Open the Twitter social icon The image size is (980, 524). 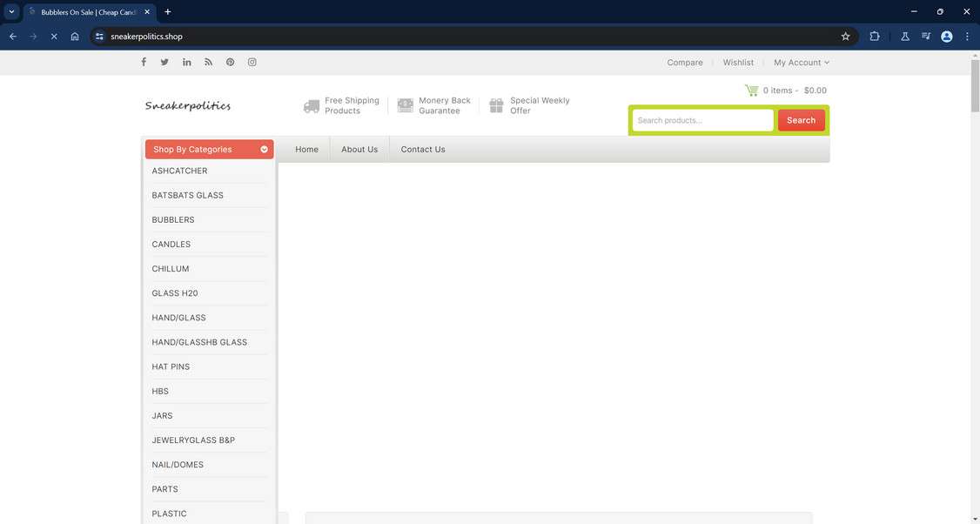[164, 62]
